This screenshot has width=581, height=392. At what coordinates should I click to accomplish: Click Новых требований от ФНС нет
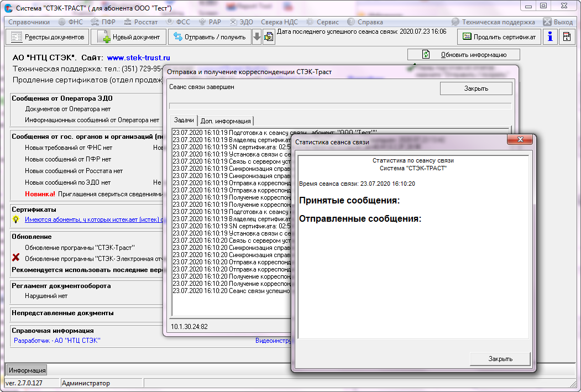(69, 148)
